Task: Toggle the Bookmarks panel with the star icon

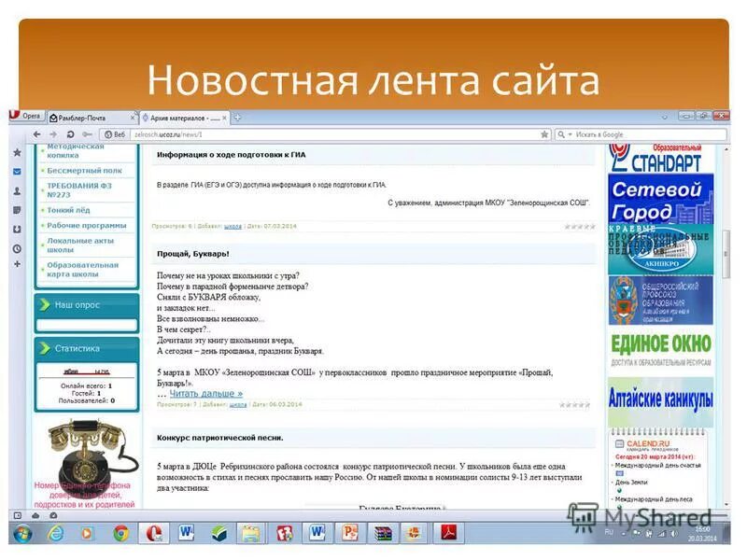Action: tap(17, 152)
